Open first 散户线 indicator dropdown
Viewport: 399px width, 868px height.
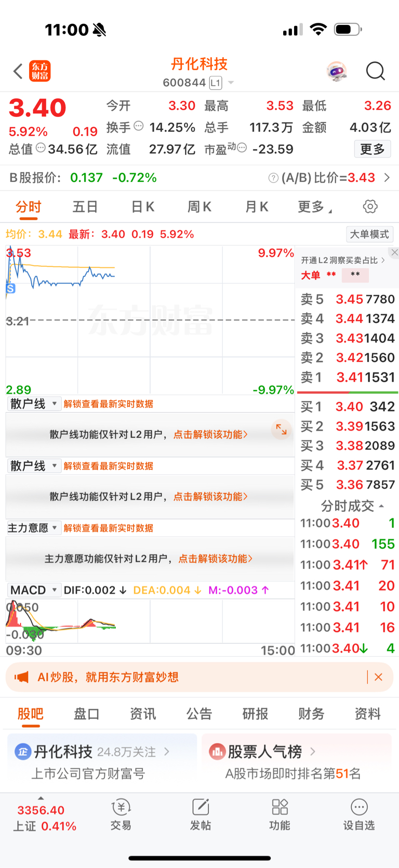[x=34, y=404]
